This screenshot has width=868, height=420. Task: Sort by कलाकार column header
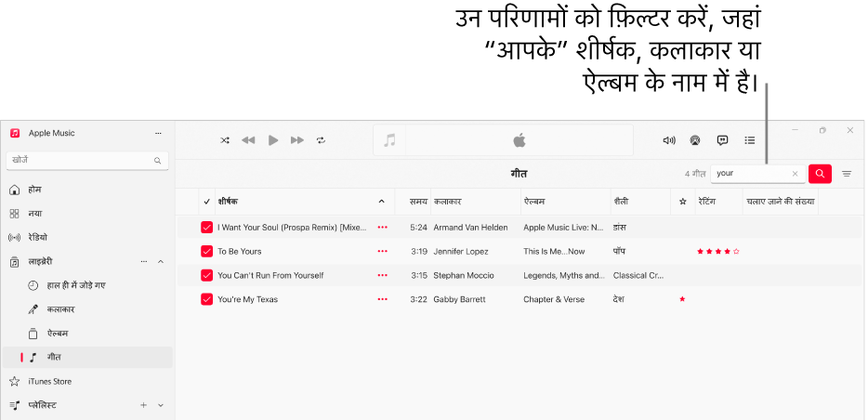click(476, 202)
